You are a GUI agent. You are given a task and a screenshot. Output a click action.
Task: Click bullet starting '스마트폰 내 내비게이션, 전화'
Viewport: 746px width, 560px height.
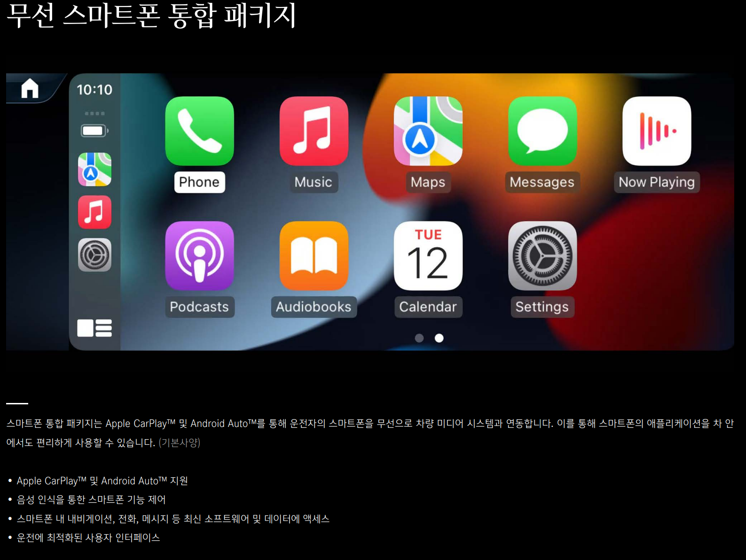click(x=173, y=519)
